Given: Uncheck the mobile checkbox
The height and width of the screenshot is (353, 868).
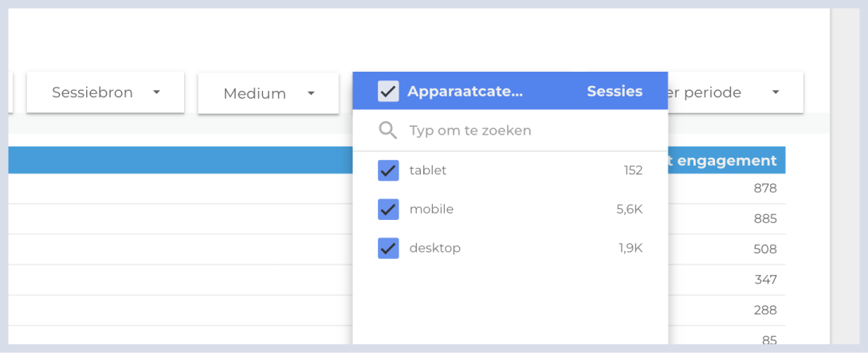Looking at the screenshot, I should [389, 209].
